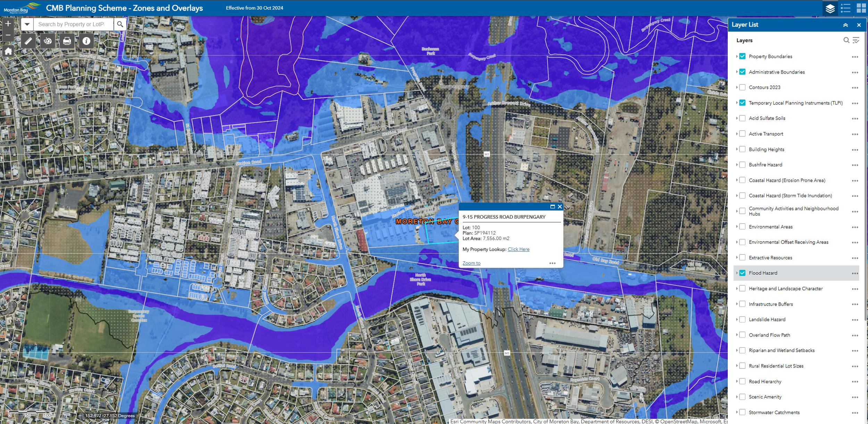The width and height of the screenshot is (868, 424).
Task: Close the property info popup
Action: point(560,207)
